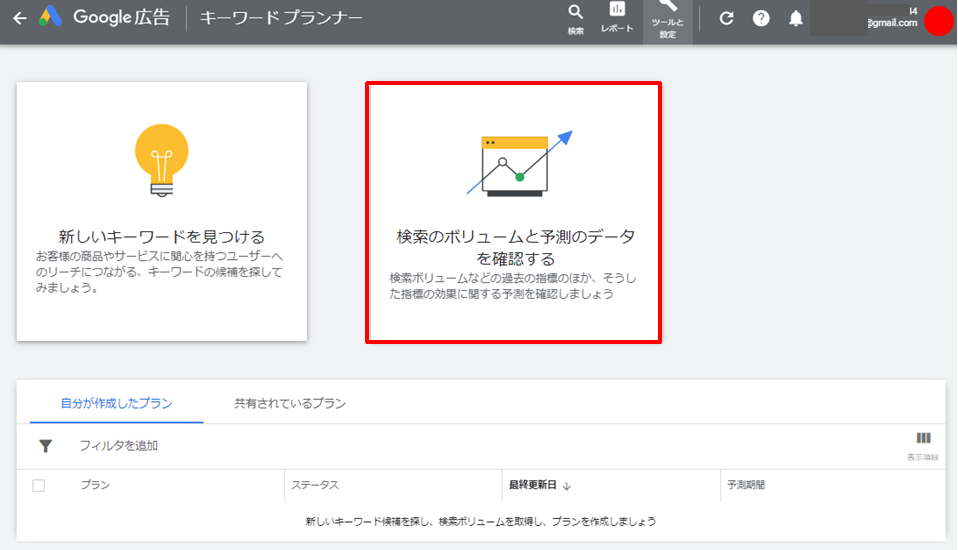Refresh with the reload icon
This screenshot has height=550, width=958.
pyautogui.click(x=726, y=18)
